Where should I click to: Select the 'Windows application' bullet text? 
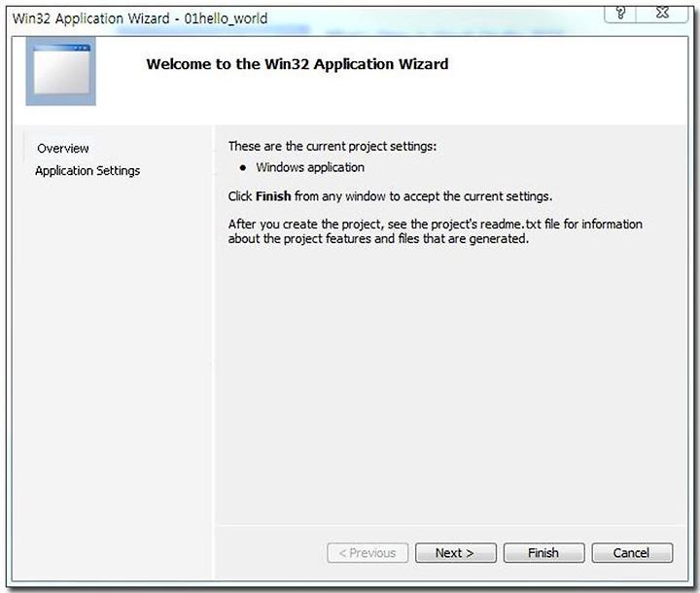(x=310, y=167)
